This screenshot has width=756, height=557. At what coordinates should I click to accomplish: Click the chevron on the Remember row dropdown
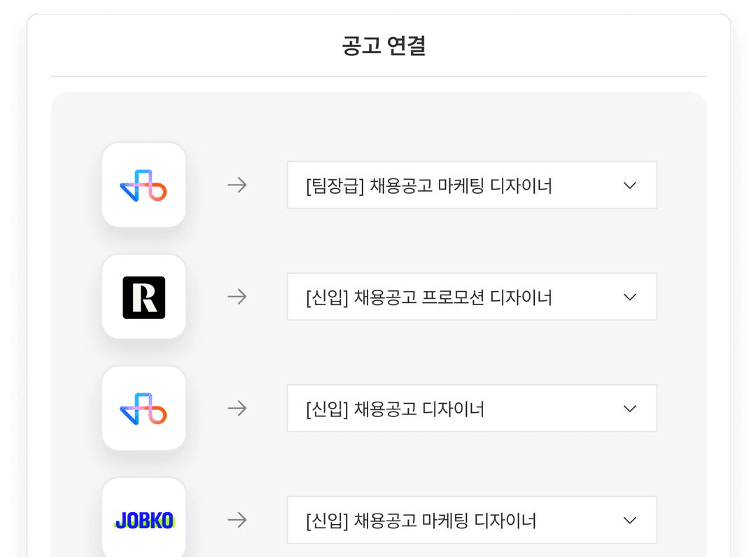[x=629, y=296]
